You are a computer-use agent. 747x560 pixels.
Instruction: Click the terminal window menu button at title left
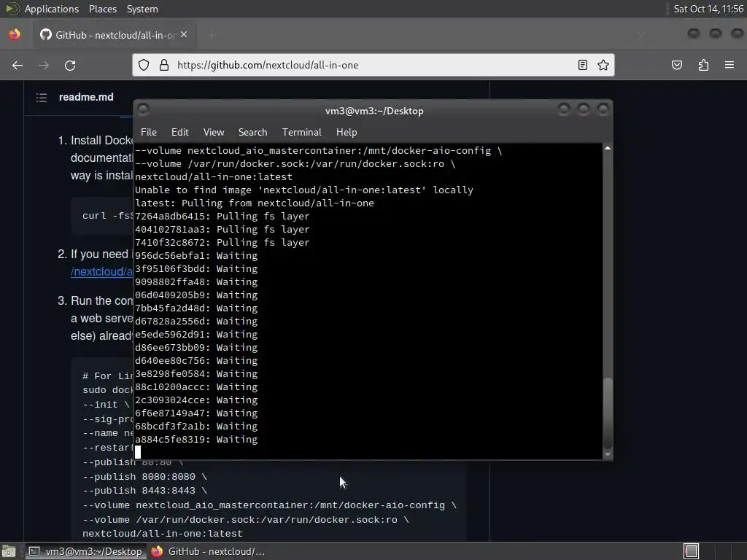tap(143, 110)
